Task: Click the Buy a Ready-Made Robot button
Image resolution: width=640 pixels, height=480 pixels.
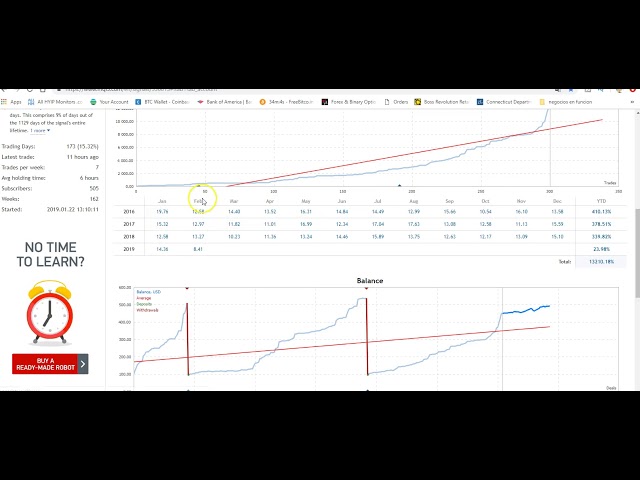Action: (x=44, y=363)
